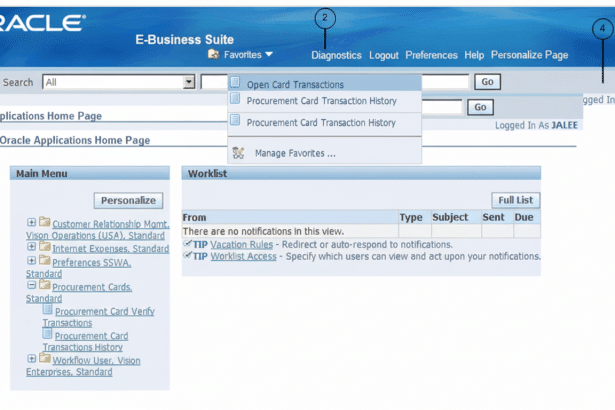This screenshot has height=410, width=615.
Task: Click the Manage Favorites tools icon
Action: [238, 153]
